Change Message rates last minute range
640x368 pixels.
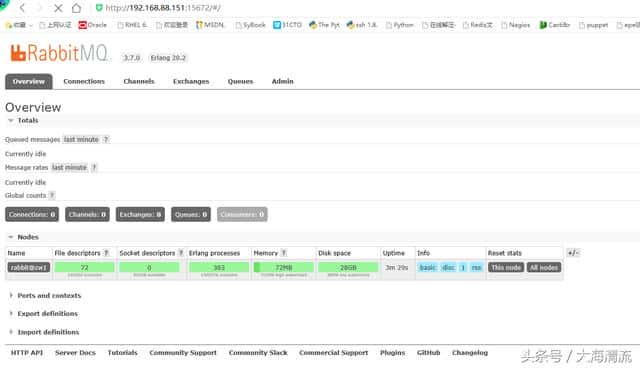pos(69,167)
